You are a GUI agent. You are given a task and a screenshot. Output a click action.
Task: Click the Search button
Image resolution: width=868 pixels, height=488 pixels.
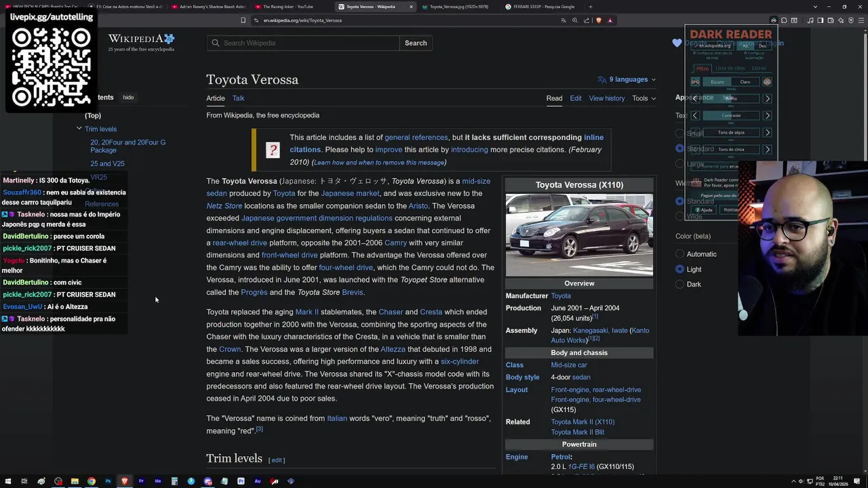[416, 43]
